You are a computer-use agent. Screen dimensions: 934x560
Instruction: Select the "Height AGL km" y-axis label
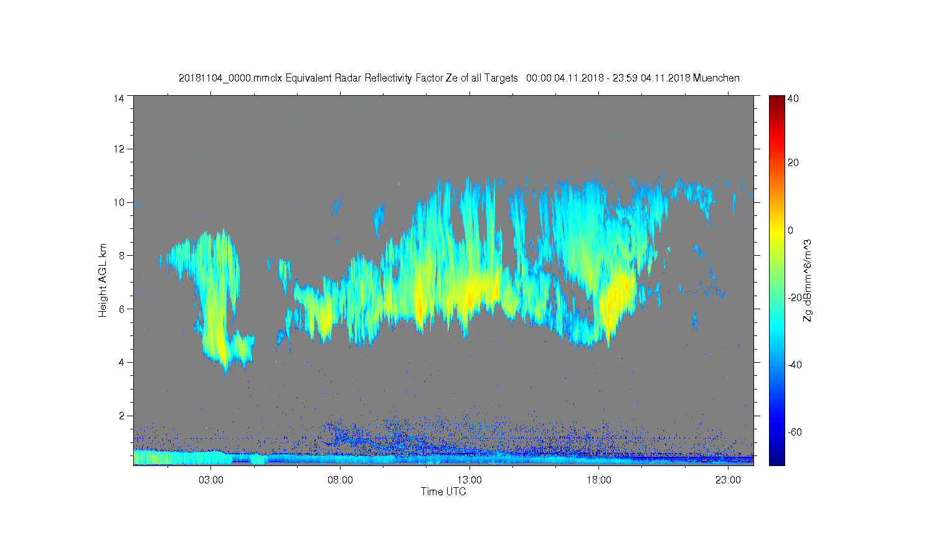tap(103, 280)
